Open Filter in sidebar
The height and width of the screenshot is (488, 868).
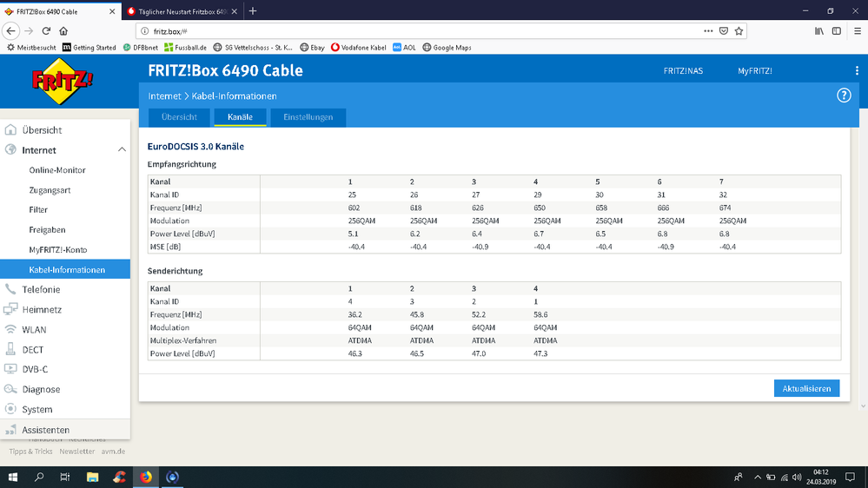click(x=38, y=209)
